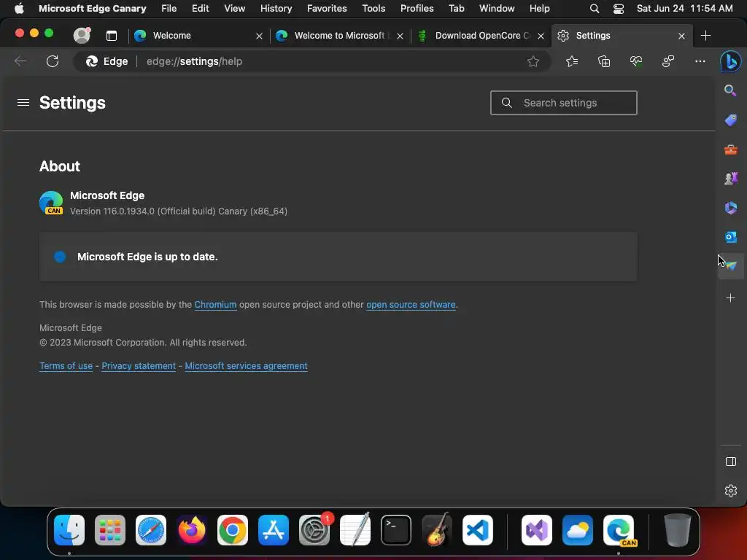Open the Apple menu
The image size is (747, 560).
click(19, 9)
